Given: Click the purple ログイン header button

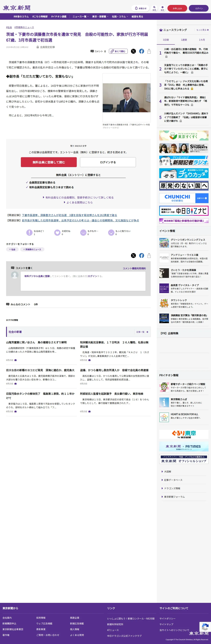Looking at the screenshot, I should [199, 8].
